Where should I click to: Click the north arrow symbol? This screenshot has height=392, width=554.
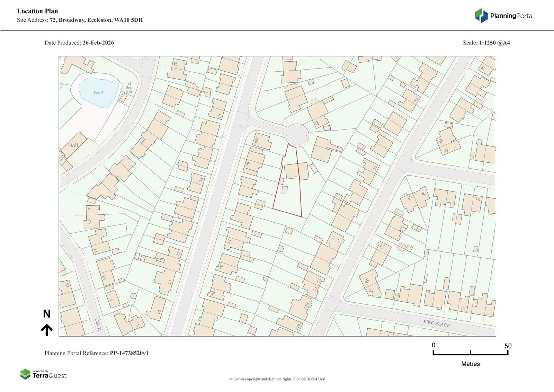point(47,330)
